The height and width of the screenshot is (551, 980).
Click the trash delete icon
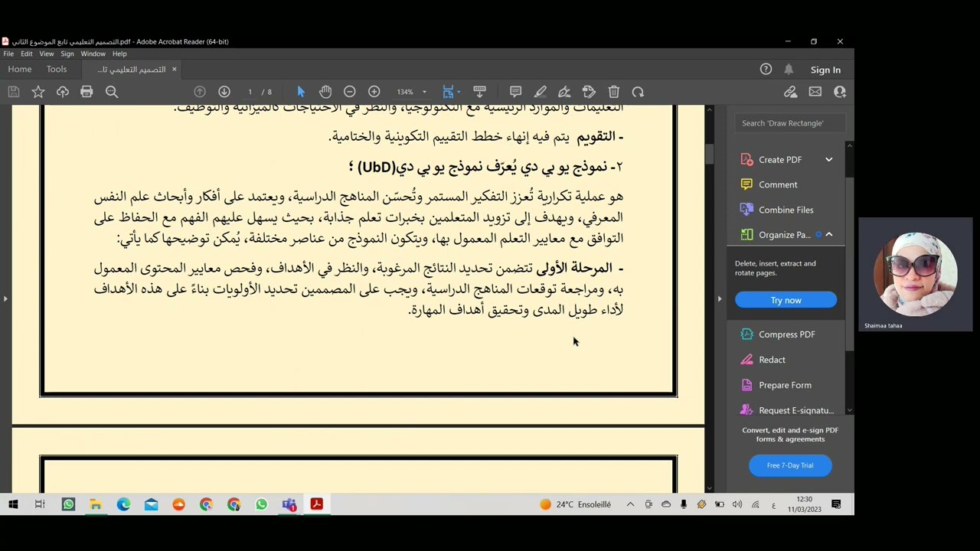point(614,92)
